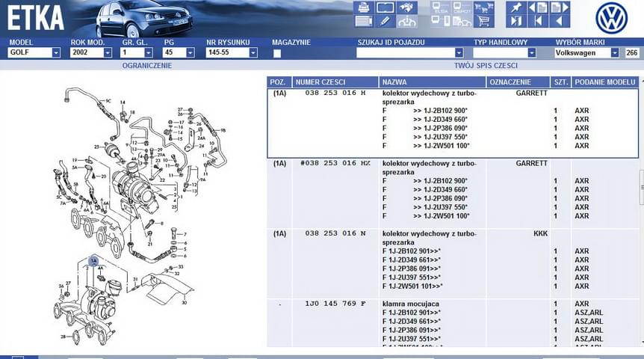Click the Volkswagen logo
Image resolution: width=644 pixels, height=359 pixels.
tap(612, 18)
